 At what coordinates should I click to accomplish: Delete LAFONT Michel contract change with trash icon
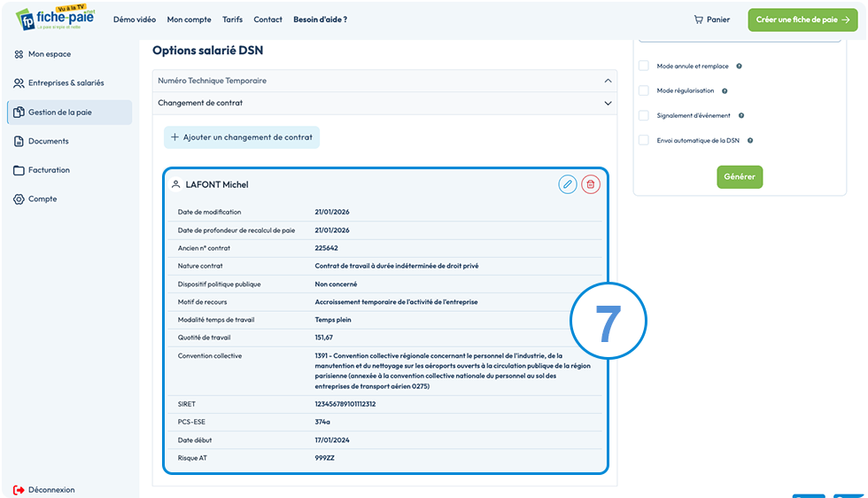tap(591, 184)
